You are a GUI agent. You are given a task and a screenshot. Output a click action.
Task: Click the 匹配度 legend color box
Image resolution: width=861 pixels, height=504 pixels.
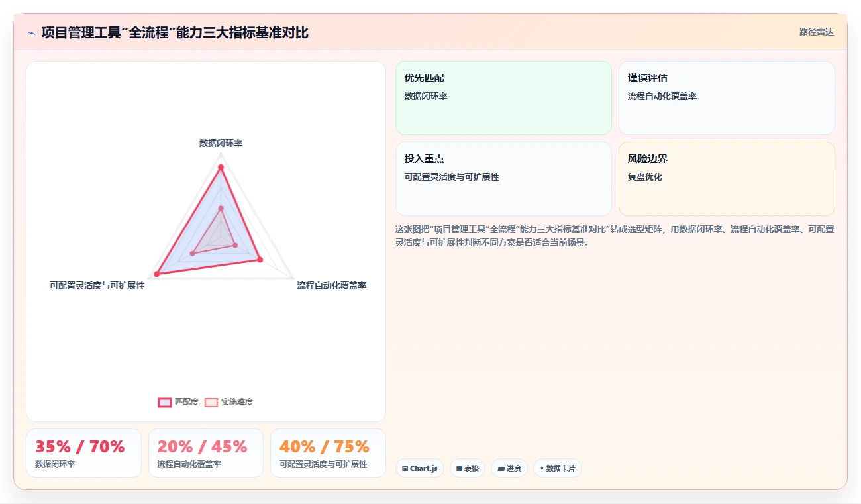[x=164, y=402]
